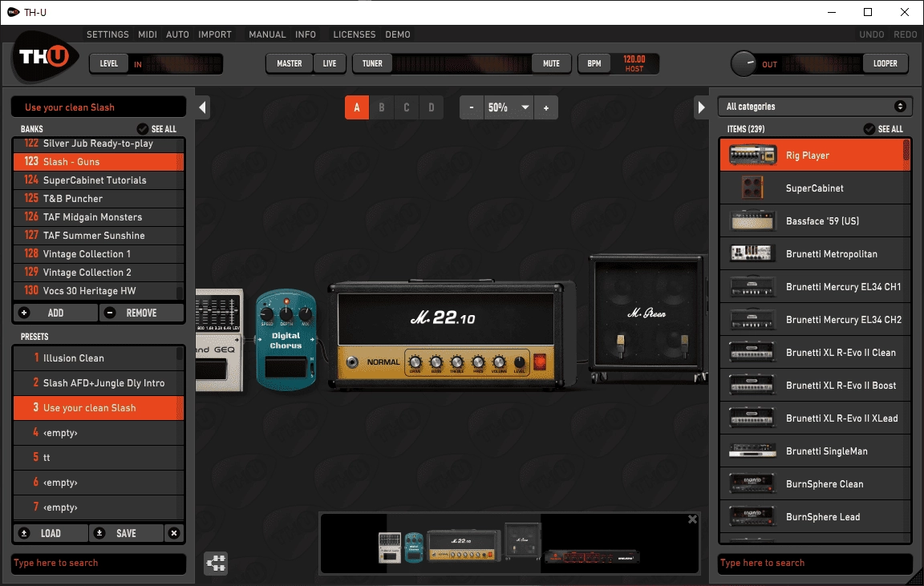Clear preset with the X icon beside SAVE
The image size is (924, 586).
click(174, 533)
